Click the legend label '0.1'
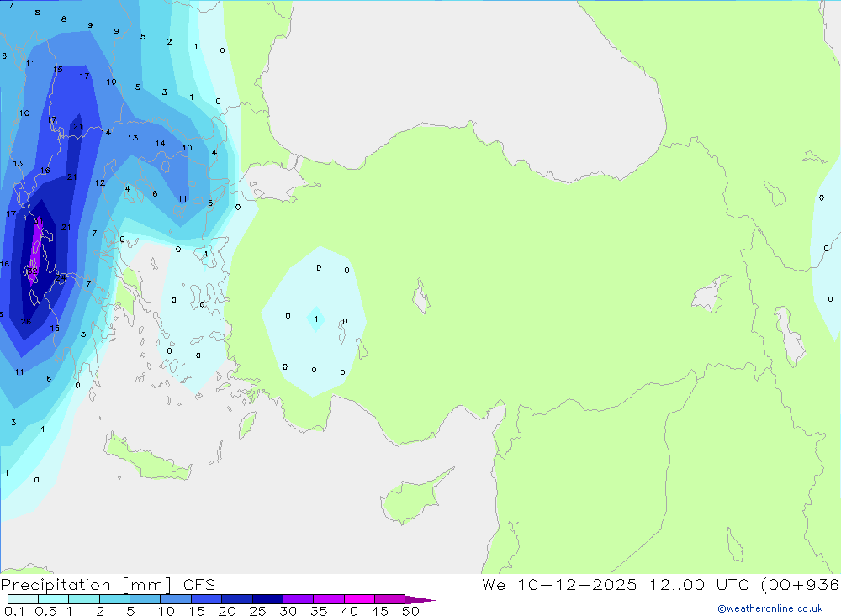Image resolution: width=841 pixels, height=616 pixels. pyautogui.click(x=14, y=611)
